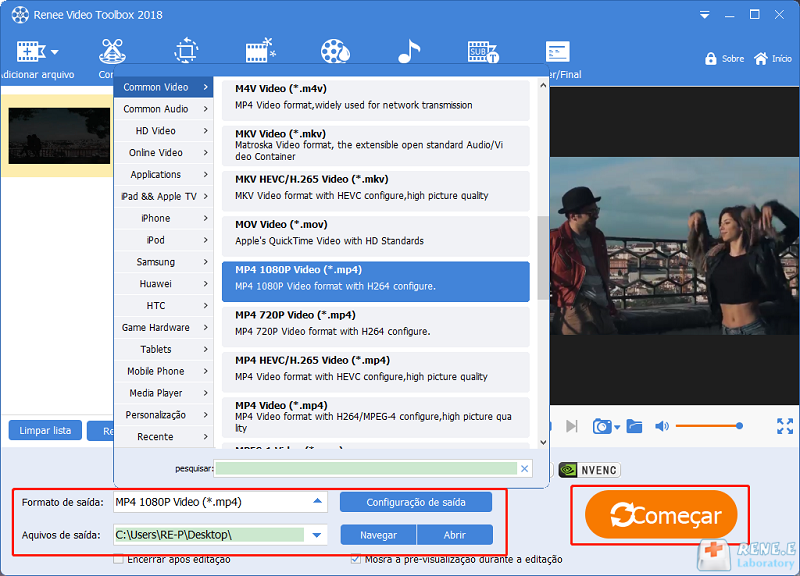
Task: Click the NVENC acceleration badge
Action: pos(589,470)
